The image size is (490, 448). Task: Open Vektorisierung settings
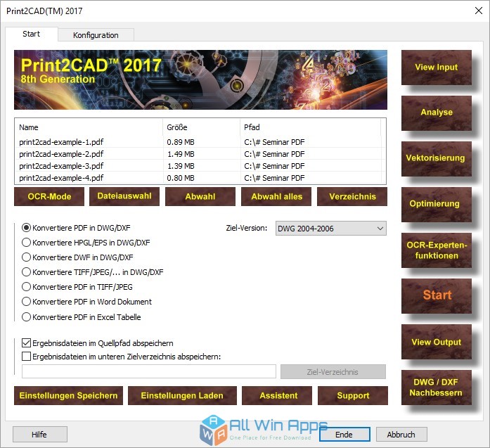pyautogui.click(x=437, y=158)
